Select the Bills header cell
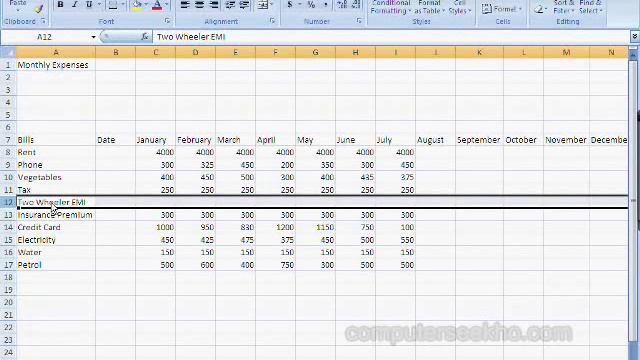Screen dimensions: 640x360 pos(56,140)
